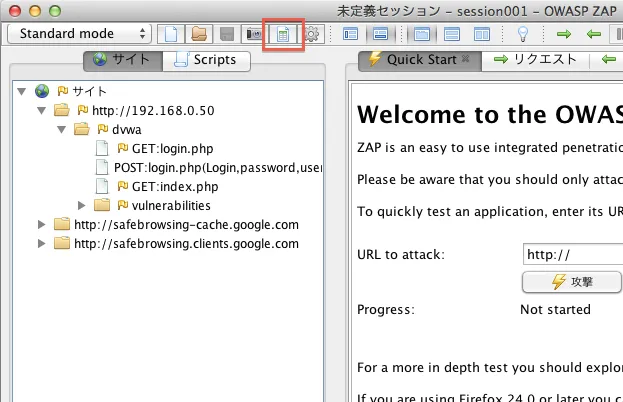623x402 pixels.
Task: Click the Snapshot Session camera icon
Action: click(255, 34)
